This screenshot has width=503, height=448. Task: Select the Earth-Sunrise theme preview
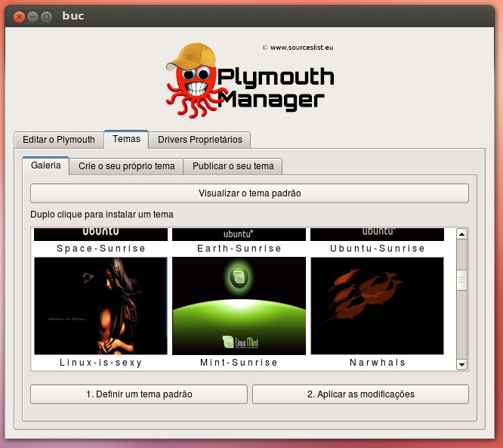[239, 234]
